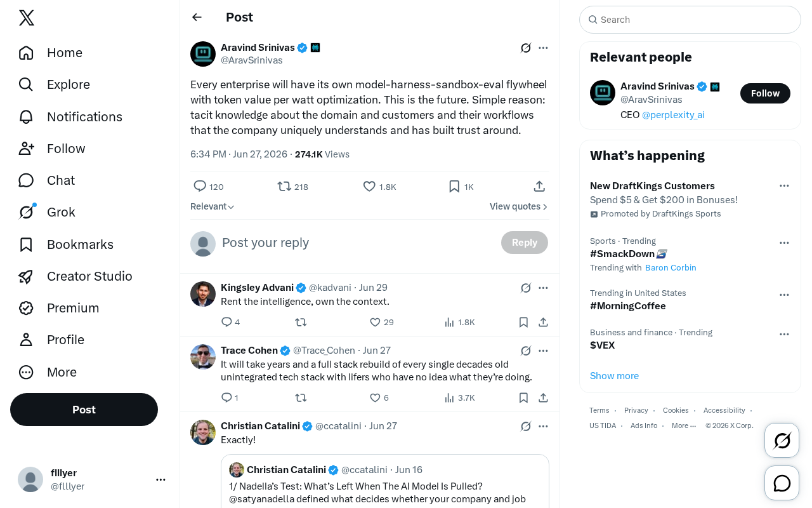
Task: Open floating Grok button at bottom right
Action: tap(782, 440)
